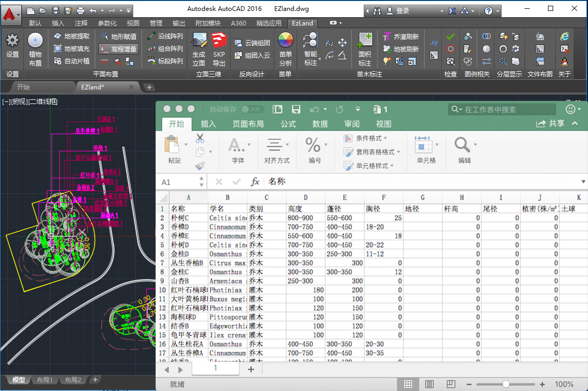Save the workbook with Excel's floppy icon

[x=296, y=109]
